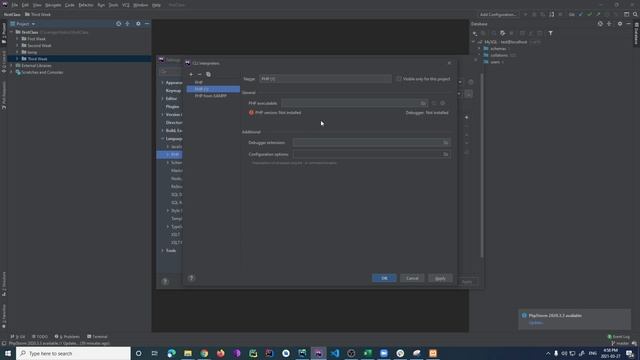This screenshot has height=360, width=640.
Task: Toggle Visible only for this project checkbox
Action: pos(399,79)
